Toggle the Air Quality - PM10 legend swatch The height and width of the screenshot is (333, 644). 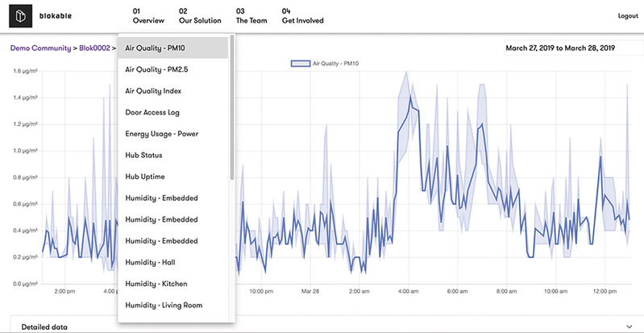pos(301,64)
